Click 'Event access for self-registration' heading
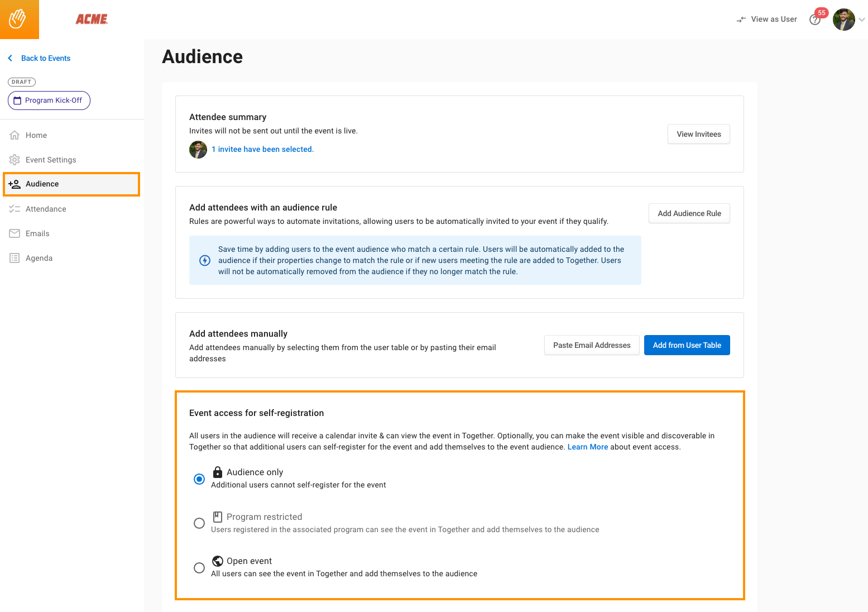The image size is (868, 612). (x=256, y=413)
